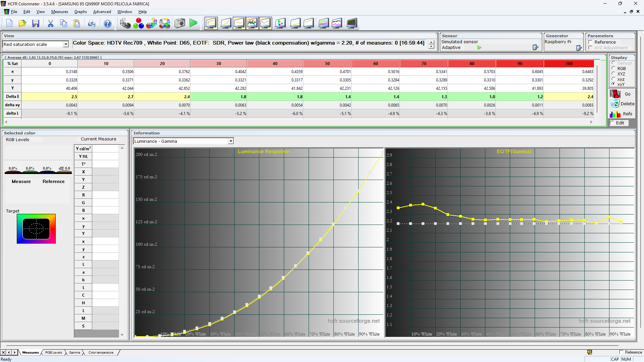Enable the Reference checkbox in Parameters
The width and height of the screenshot is (644, 362).
(591, 42)
